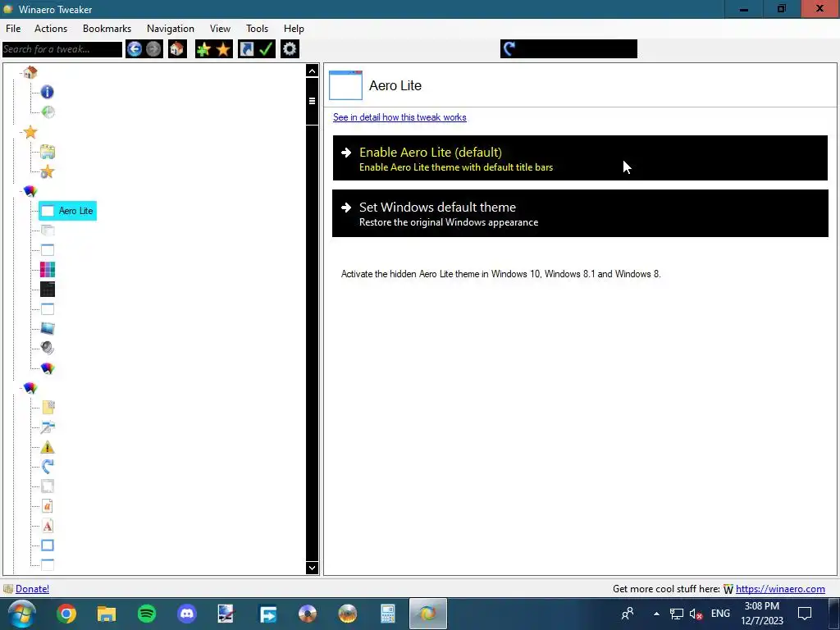Launch Google Chrome from the taskbar
The width and height of the screenshot is (840, 630).
pyautogui.click(x=66, y=614)
